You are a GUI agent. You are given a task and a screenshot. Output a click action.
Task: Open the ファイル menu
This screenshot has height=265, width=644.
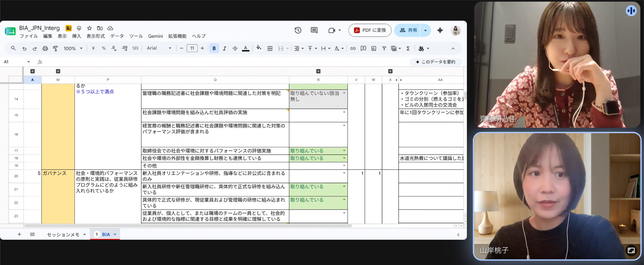coord(29,36)
